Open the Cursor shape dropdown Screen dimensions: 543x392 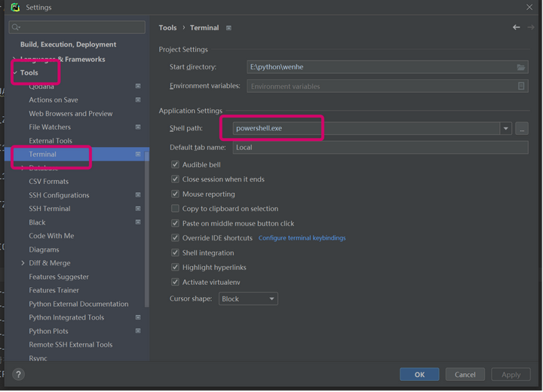pyautogui.click(x=248, y=299)
